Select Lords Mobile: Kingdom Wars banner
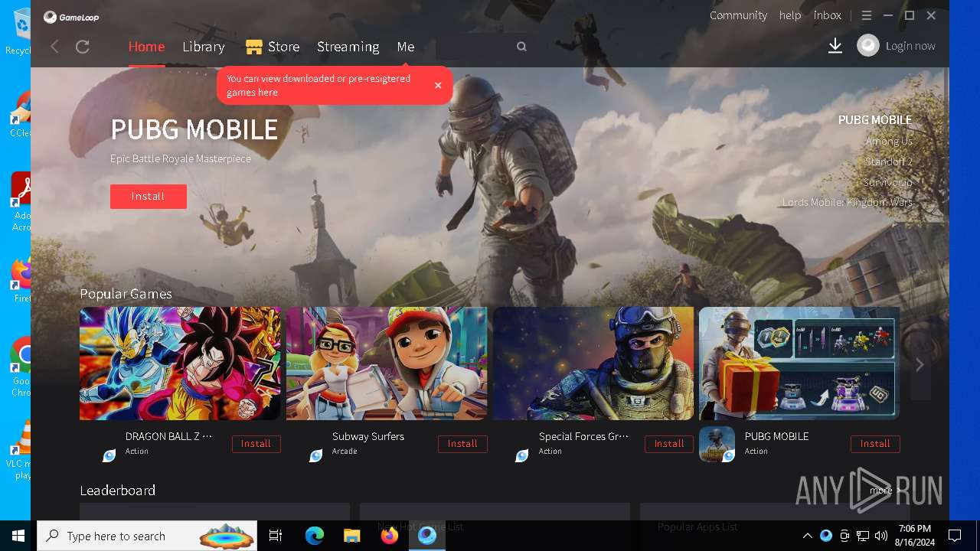This screenshot has height=551, width=980. click(848, 203)
